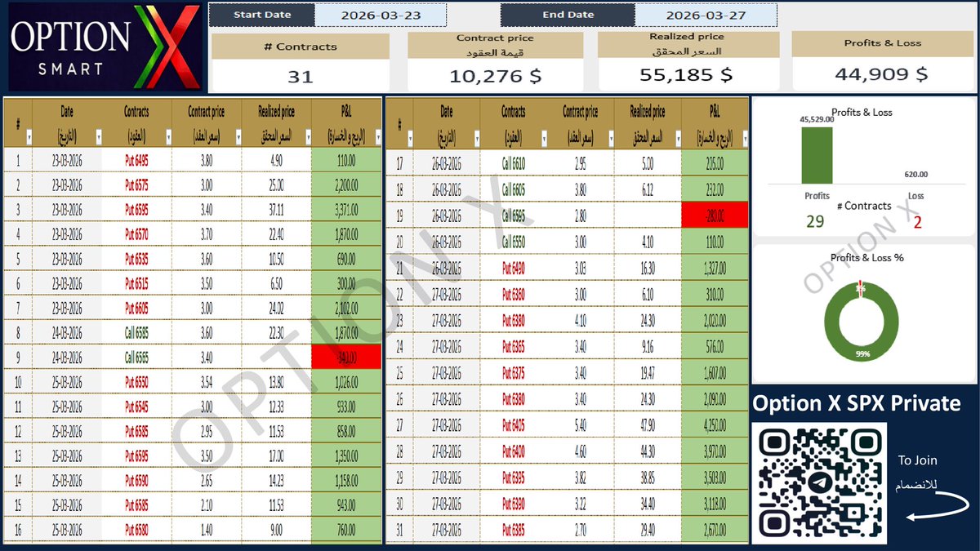This screenshot has height=551, width=980.
Task: Click the Start Date label
Action: [261, 15]
